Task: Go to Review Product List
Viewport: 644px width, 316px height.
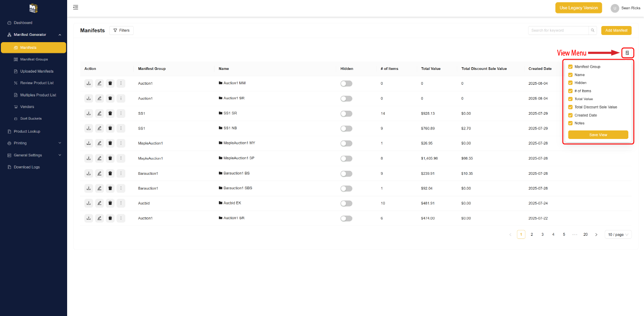Action: click(x=37, y=83)
